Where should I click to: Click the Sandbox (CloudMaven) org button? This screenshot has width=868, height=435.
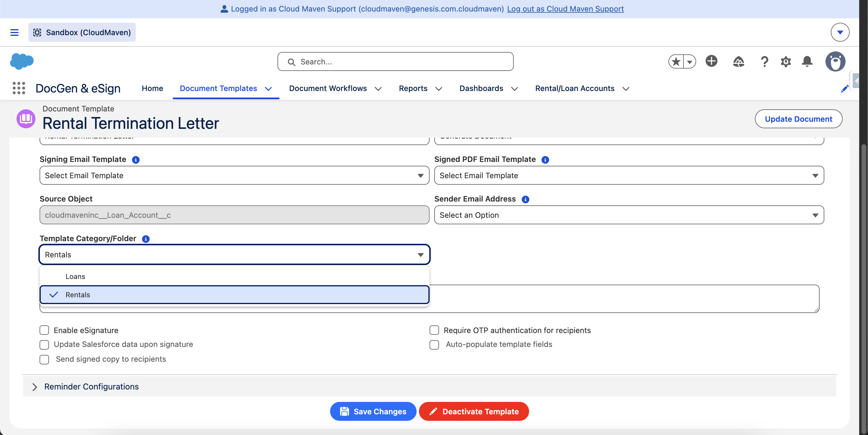pyautogui.click(x=82, y=33)
